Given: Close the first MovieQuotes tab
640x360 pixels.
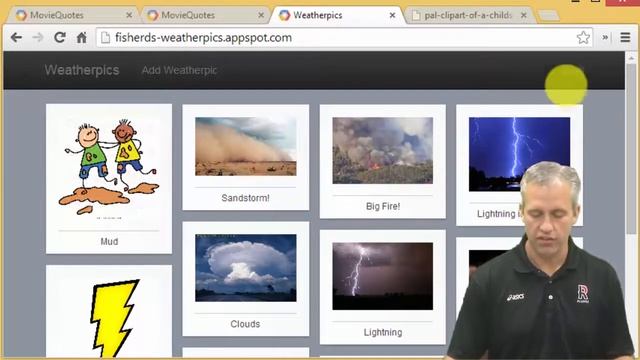Looking at the screenshot, I should (129, 15).
